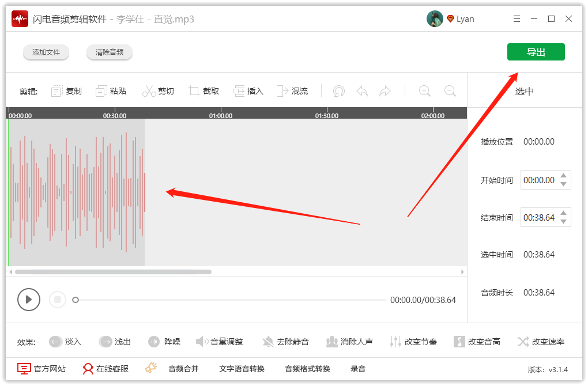Select the 混流 mix tool
Screen dimensions: 588x386
point(292,91)
